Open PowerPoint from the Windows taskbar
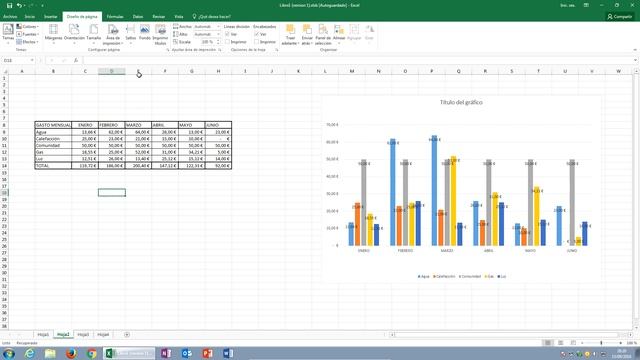The image size is (640, 360). coord(207,353)
